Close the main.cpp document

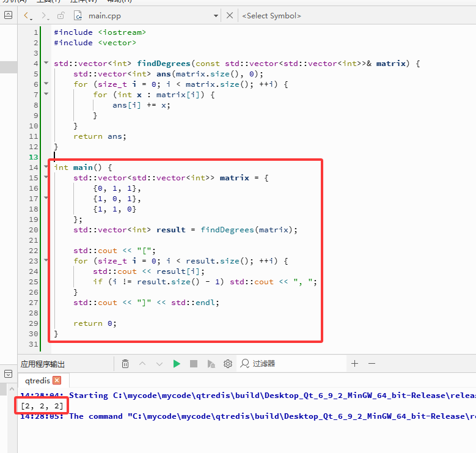pyautogui.click(x=230, y=15)
